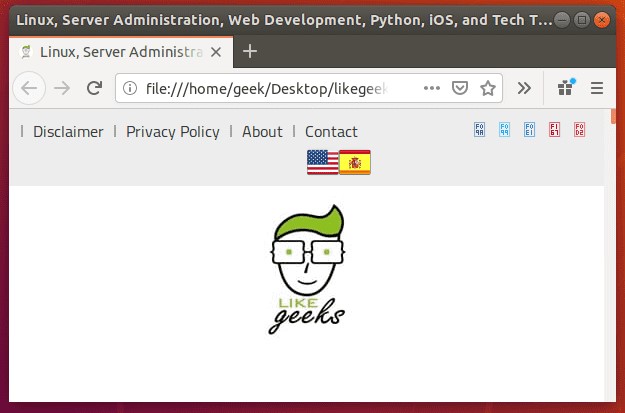625x413 pixels.
Task: Click the forward navigation arrow
Action: tap(62, 88)
